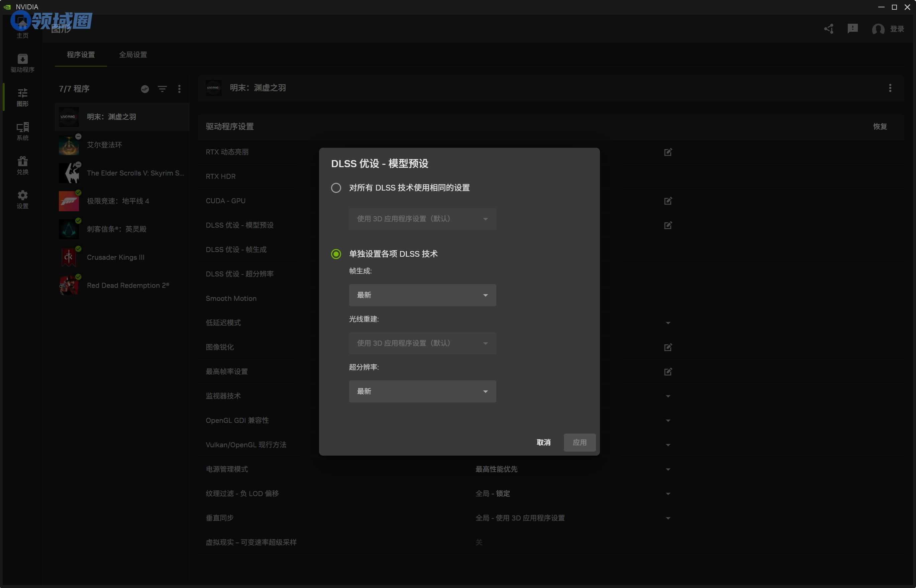Open the Super Resolution dropdown

422,391
